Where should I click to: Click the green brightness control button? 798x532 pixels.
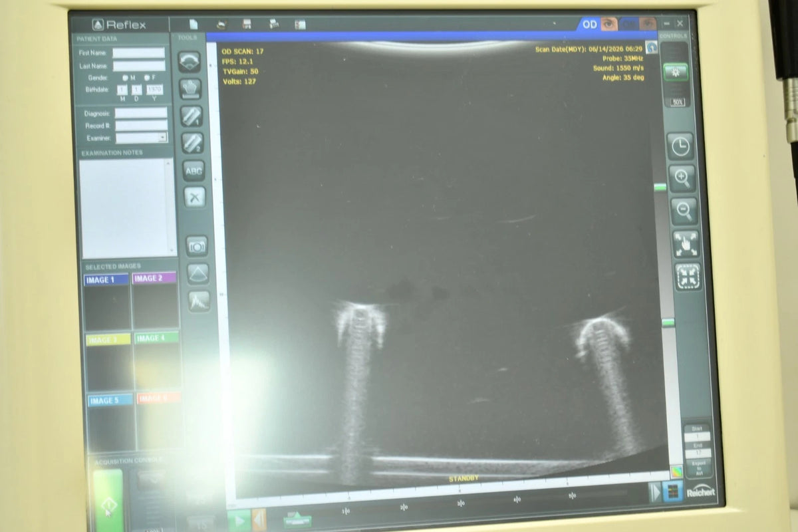[676, 73]
